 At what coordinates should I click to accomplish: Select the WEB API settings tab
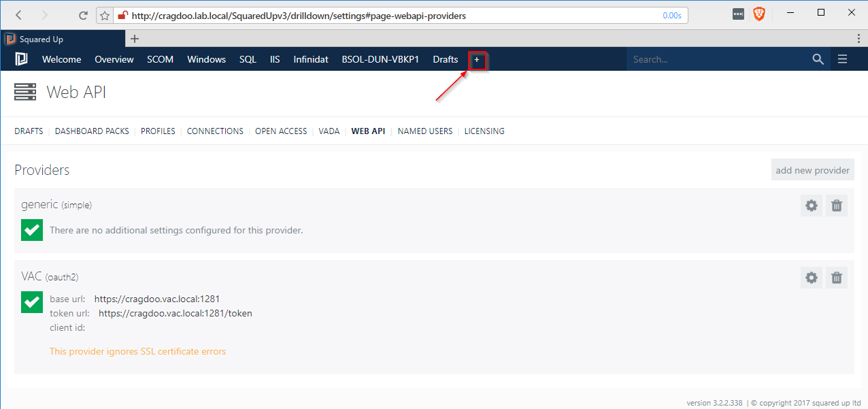click(x=368, y=131)
